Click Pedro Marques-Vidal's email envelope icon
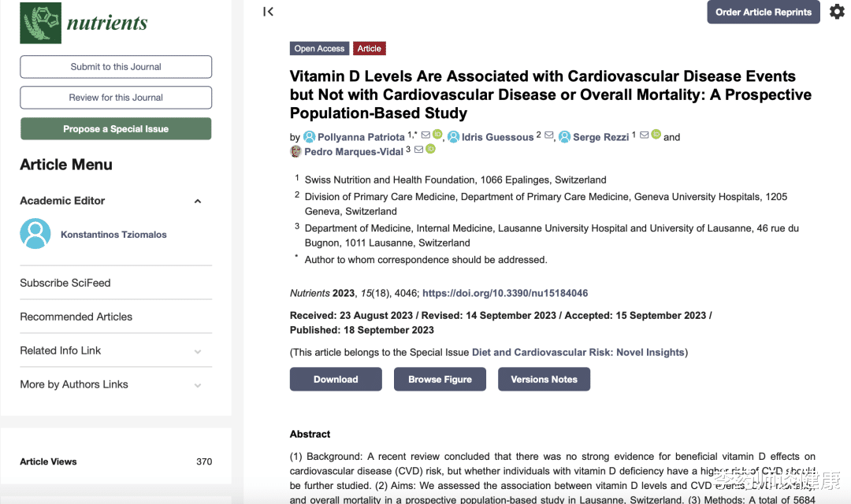 click(x=418, y=150)
